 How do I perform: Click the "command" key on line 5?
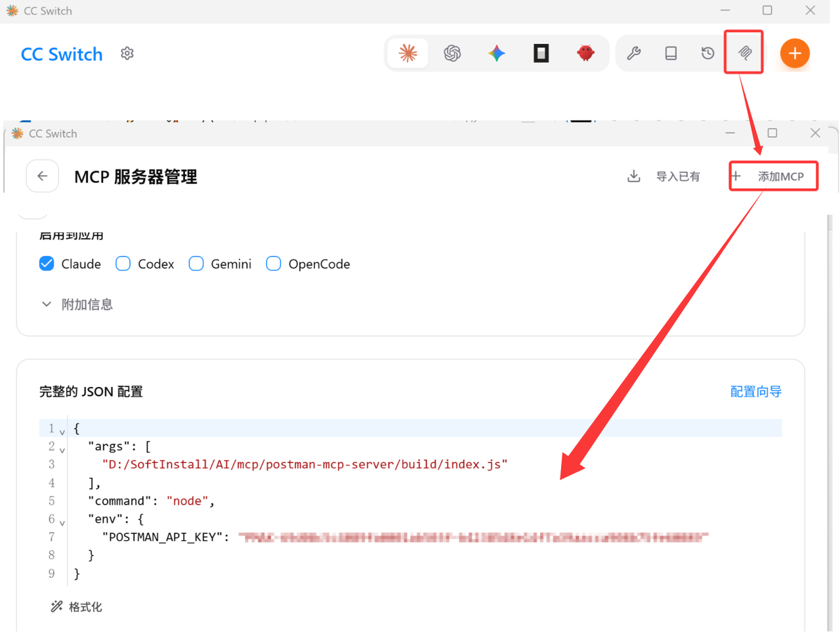tap(119, 501)
